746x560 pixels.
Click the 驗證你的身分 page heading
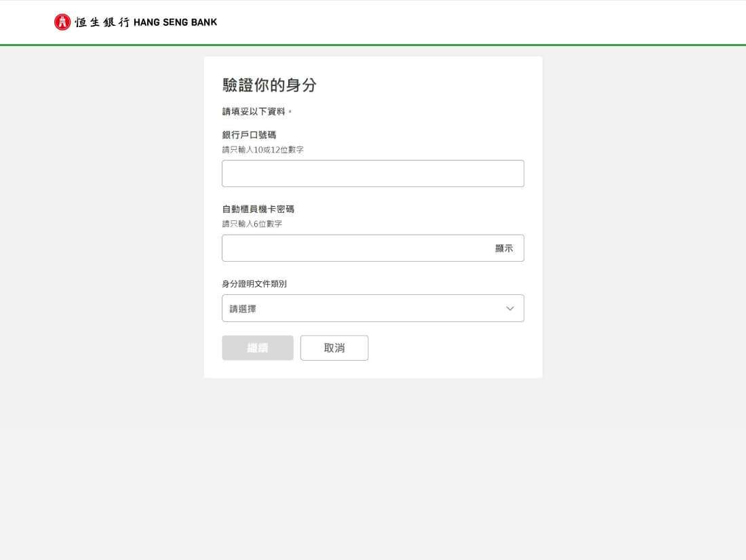269,85
